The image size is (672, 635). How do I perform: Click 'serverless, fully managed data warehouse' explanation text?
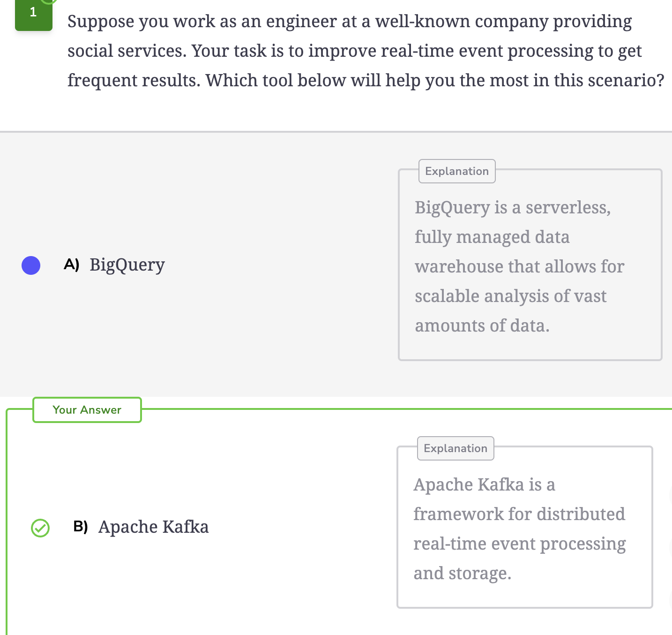click(x=513, y=237)
